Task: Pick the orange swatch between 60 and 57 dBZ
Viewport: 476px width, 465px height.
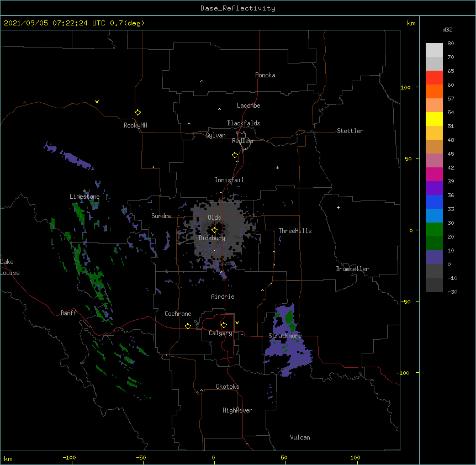Action: click(x=434, y=91)
